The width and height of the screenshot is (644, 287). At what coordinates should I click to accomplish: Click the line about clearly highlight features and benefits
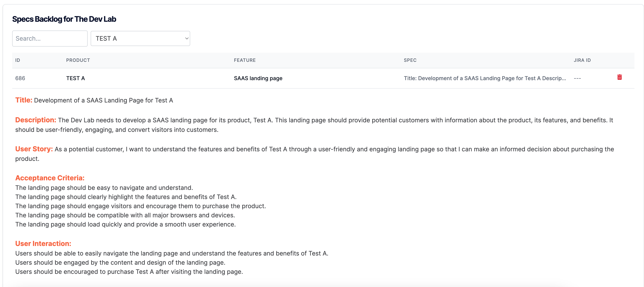click(126, 197)
